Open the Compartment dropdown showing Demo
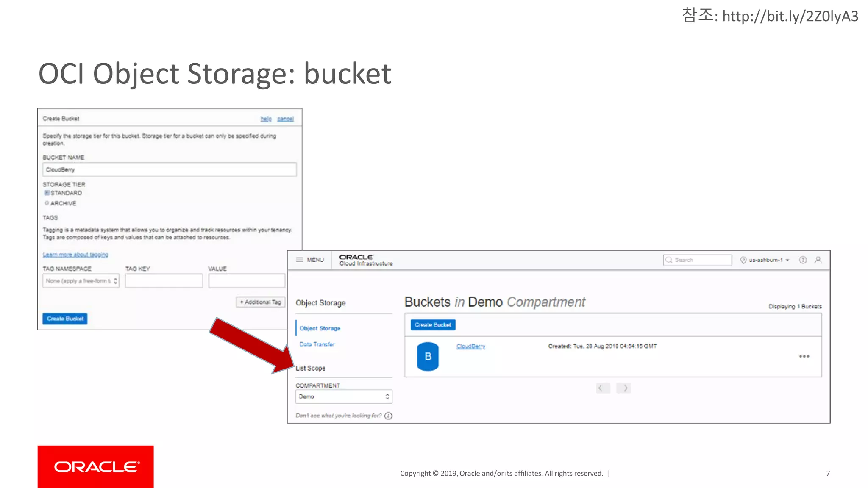The height and width of the screenshot is (488, 868). (x=344, y=396)
